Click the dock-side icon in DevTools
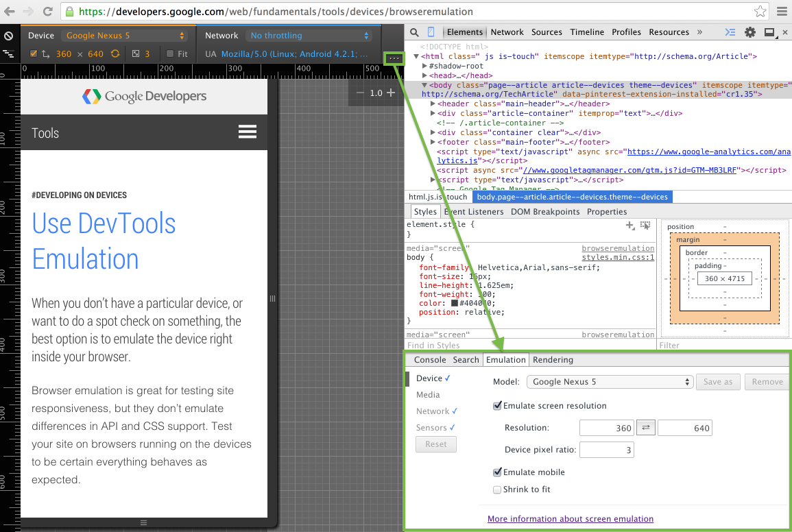 click(770, 32)
